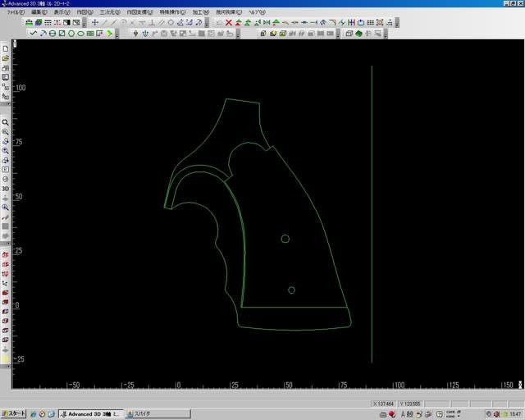
Task: Expand the 作図(D) drawing menu
Action: point(84,12)
